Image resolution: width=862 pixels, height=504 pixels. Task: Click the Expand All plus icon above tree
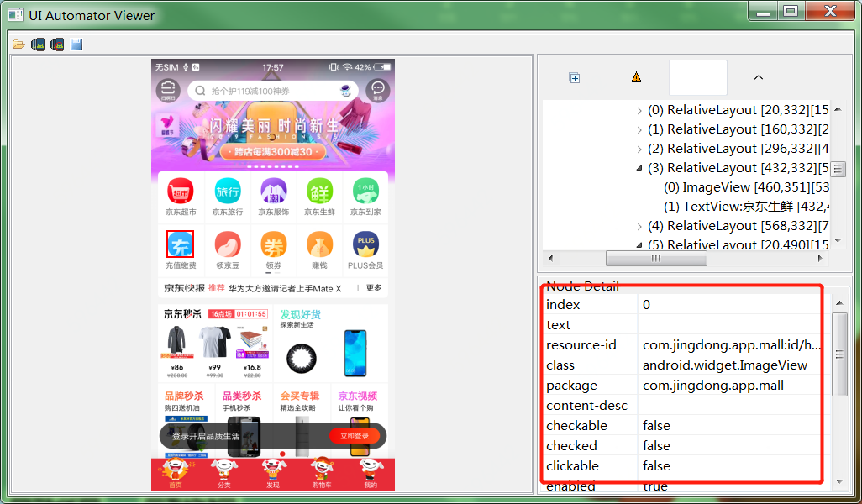575,78
